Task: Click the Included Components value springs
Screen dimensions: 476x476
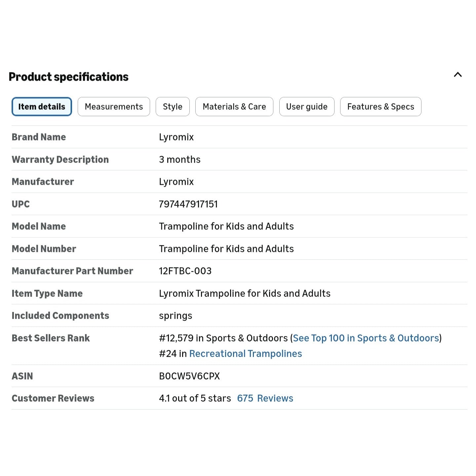Action: click(176, 316)
